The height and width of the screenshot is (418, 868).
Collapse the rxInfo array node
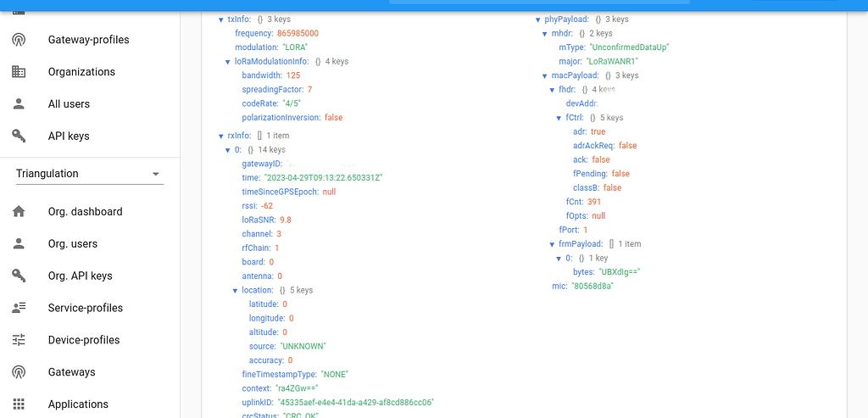coord(220,136)
